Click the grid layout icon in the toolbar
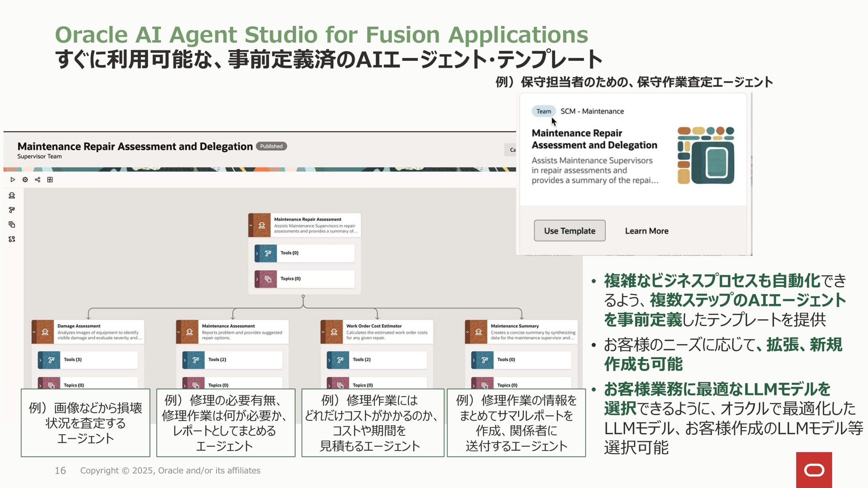Screen dimensions: 868x488 (50, 180)
